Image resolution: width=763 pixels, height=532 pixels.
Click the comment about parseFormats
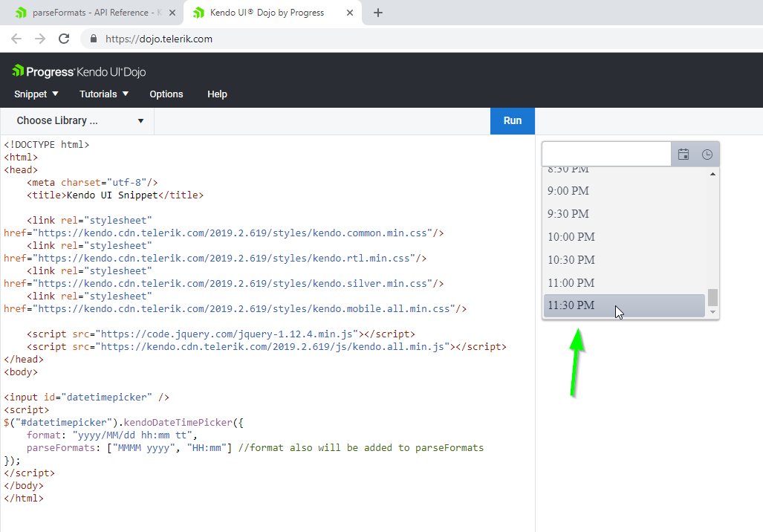[x=361, y=448]
